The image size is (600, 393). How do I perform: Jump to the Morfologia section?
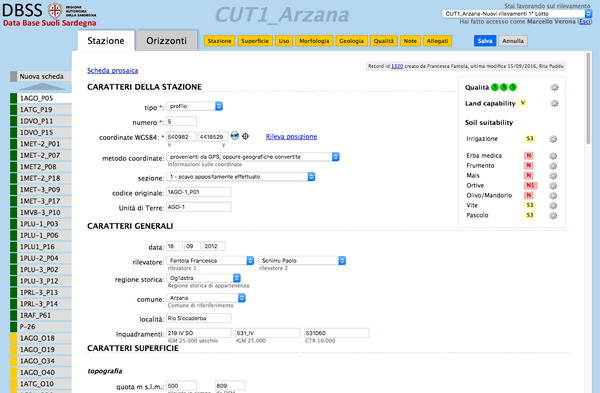pos(314,41)
